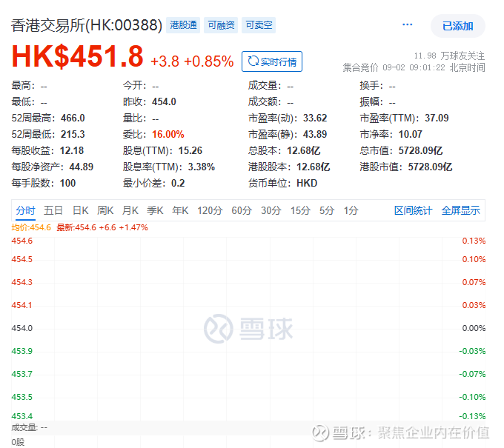Click the 市盈率(TTM) value 37.09
This screenshot has height=448, width=504.
click(x=437, y=118)
